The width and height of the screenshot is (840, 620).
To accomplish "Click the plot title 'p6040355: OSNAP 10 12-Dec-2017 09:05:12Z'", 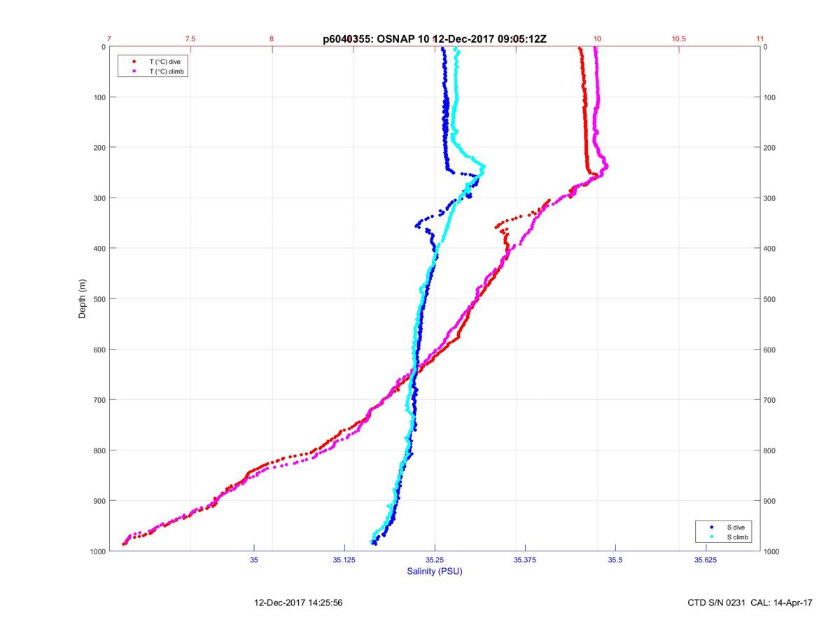I will (435, 39).
